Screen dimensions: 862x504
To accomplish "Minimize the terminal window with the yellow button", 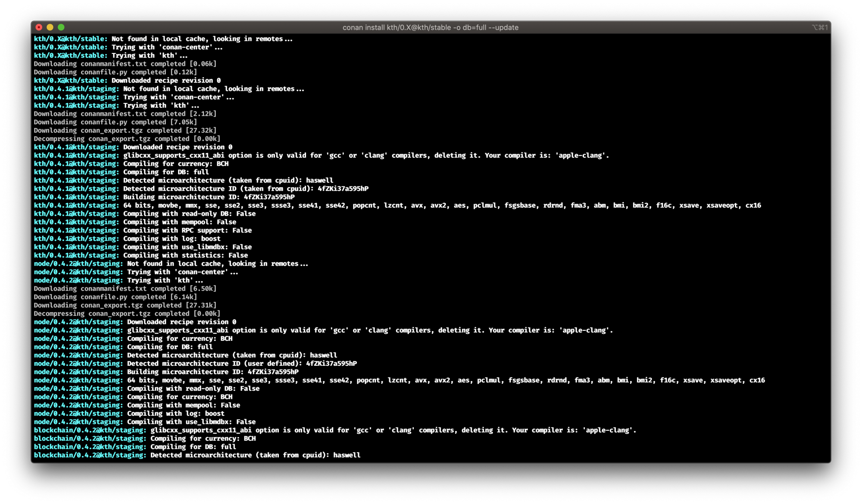I will point(50,27).
